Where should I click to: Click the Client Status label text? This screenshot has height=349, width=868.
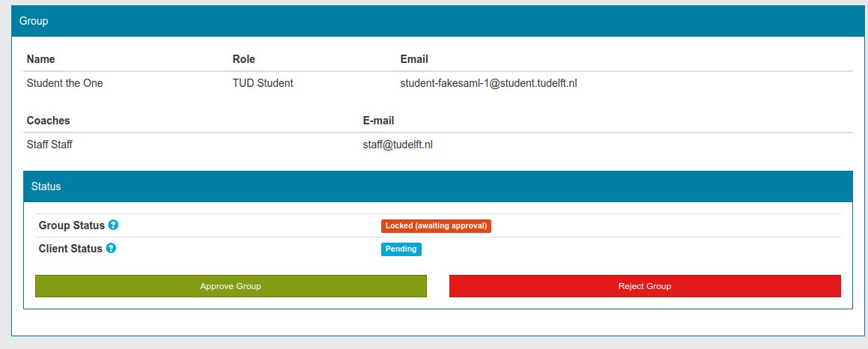(x=70, y=249)
